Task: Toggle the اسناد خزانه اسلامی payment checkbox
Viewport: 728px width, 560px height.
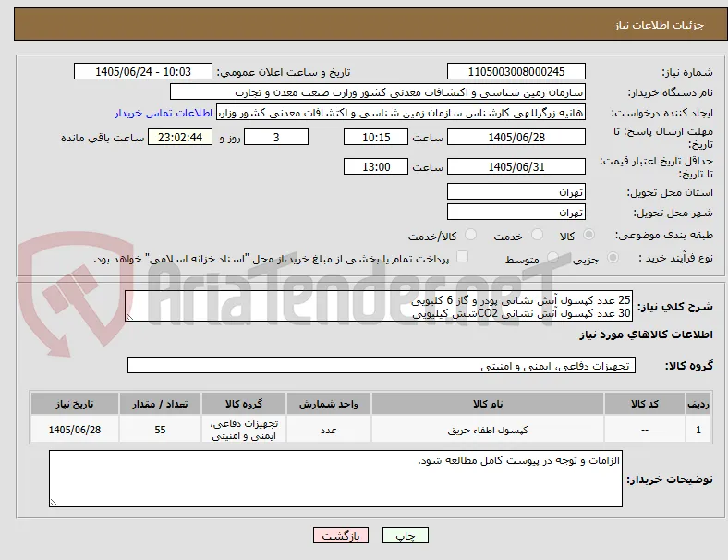Action: click(x=462, y=257)
